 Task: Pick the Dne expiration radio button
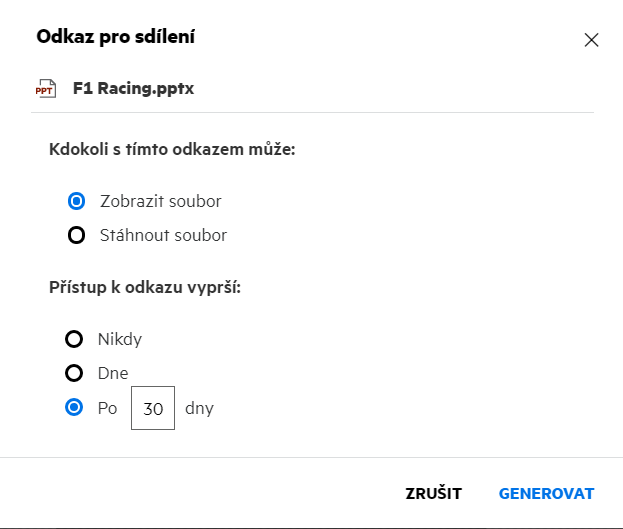(x=73, y=373)
